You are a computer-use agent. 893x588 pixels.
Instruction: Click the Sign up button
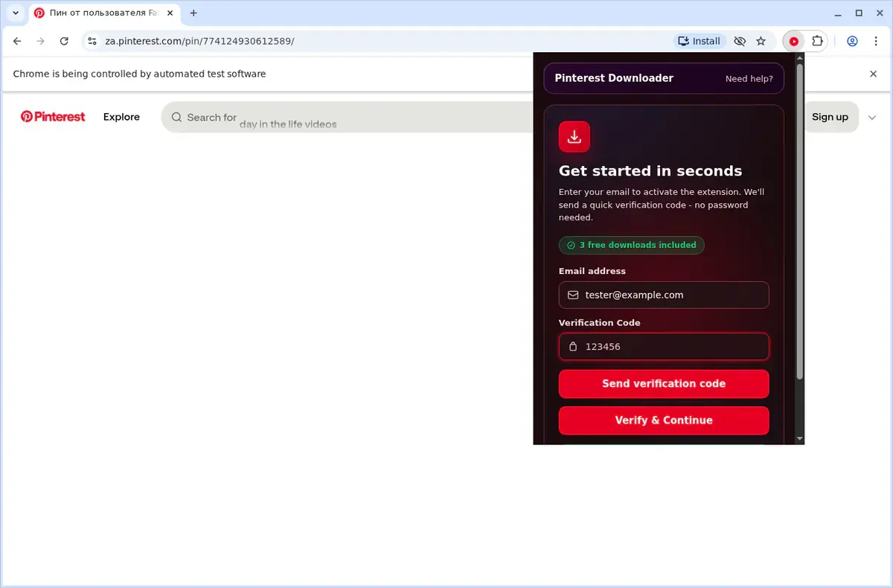click(x=830, y=117)
